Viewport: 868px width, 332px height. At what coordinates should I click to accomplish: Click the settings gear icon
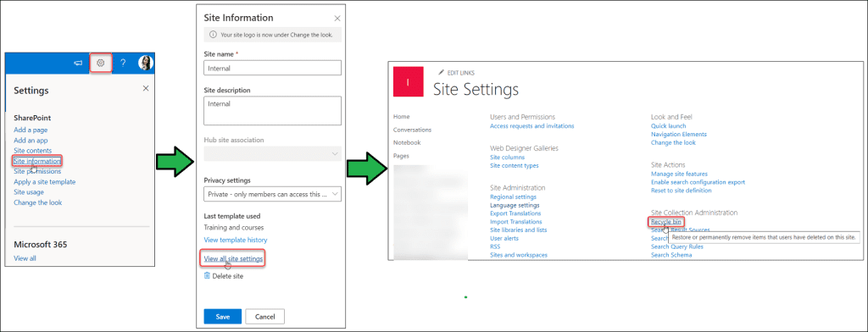101,63
